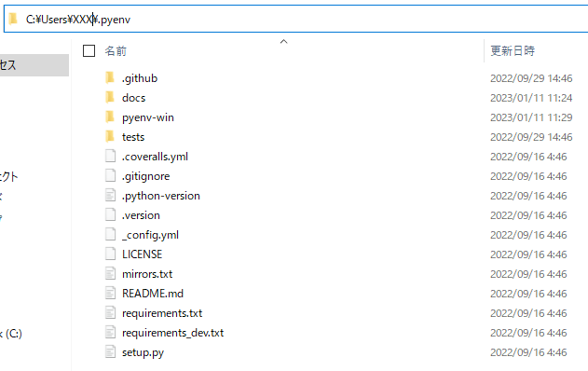588x371 pixels.
Task: Select the setup.py file name
Action: (x=143, y=352)
